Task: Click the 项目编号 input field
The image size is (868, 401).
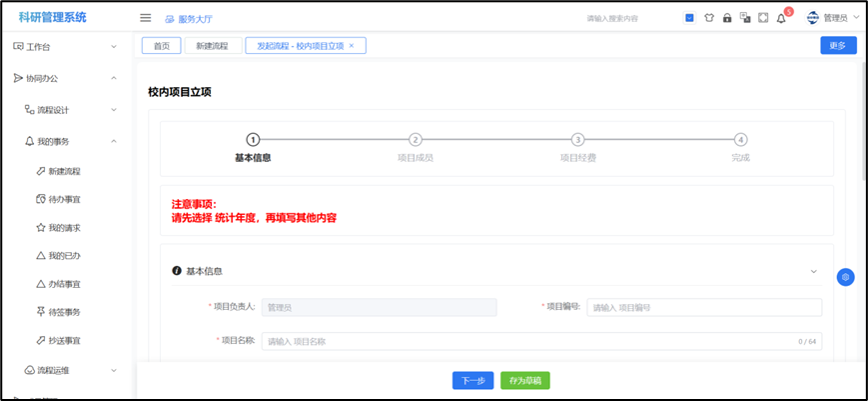Action: 704,308
